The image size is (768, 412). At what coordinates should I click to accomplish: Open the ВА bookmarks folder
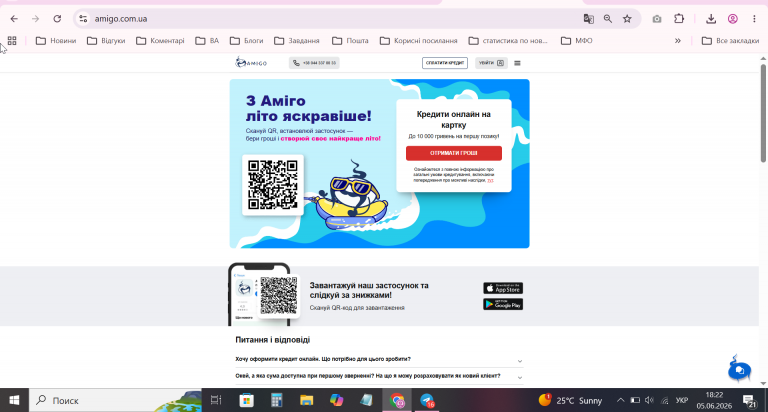[x=207, y=41]
